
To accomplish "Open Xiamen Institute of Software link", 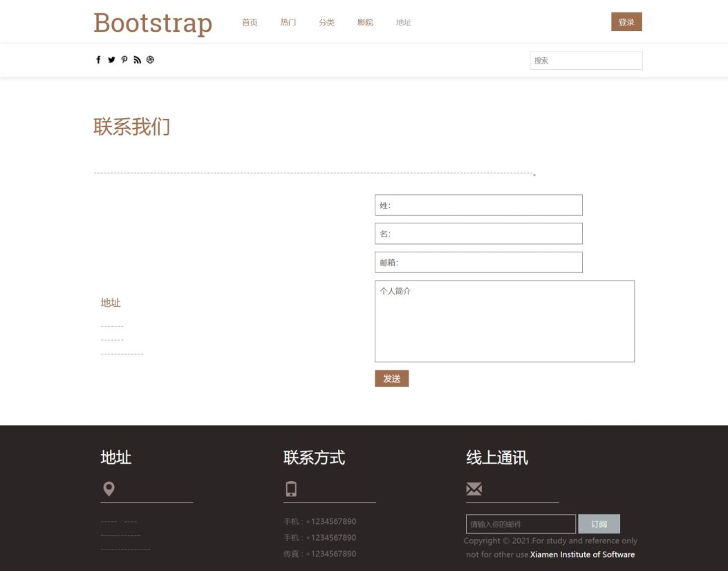I will pos(582,554).
